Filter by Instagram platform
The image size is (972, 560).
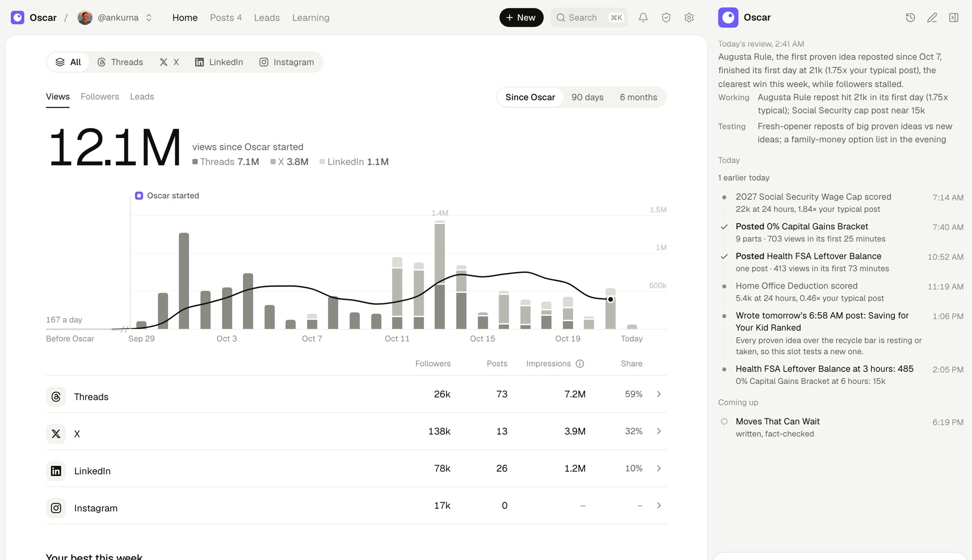(287, 62)
